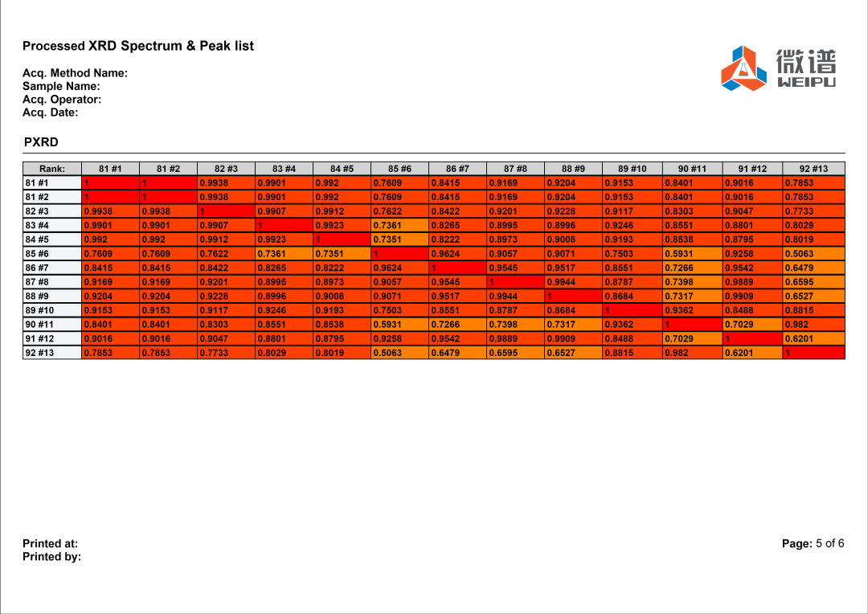This screenshot has height=614, width=868.
Task: Click 0.9889 in row 87 #8
Action: (752, 282)
